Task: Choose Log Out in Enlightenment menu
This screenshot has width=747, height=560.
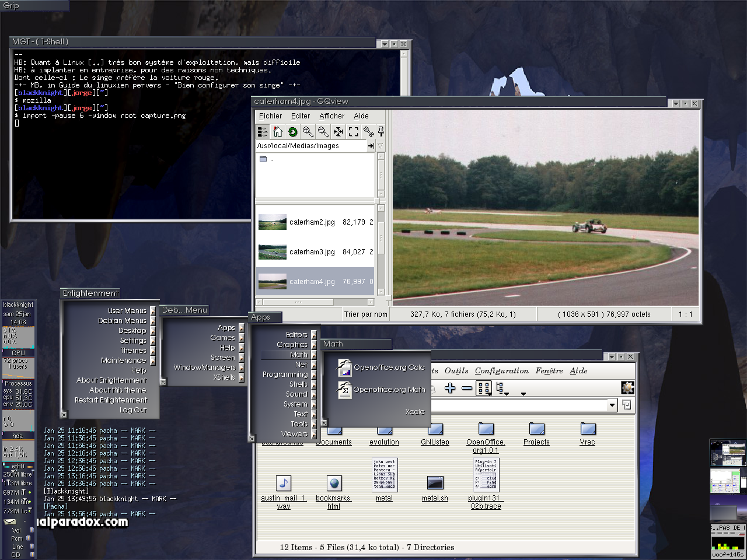Action: 133,410
